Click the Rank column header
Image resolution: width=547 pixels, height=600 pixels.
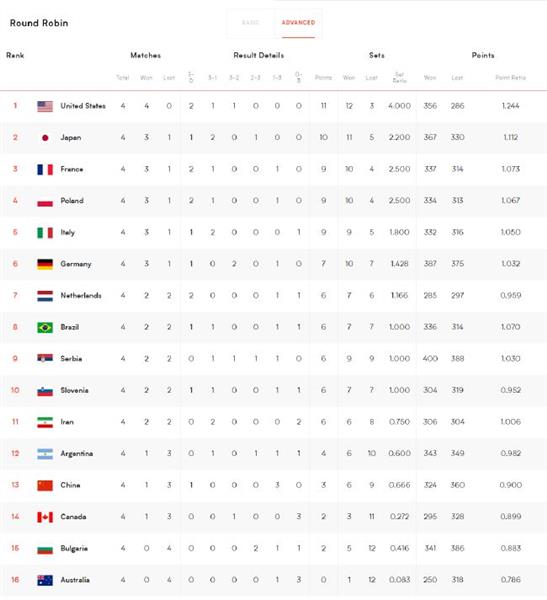[x=15, y=55]
